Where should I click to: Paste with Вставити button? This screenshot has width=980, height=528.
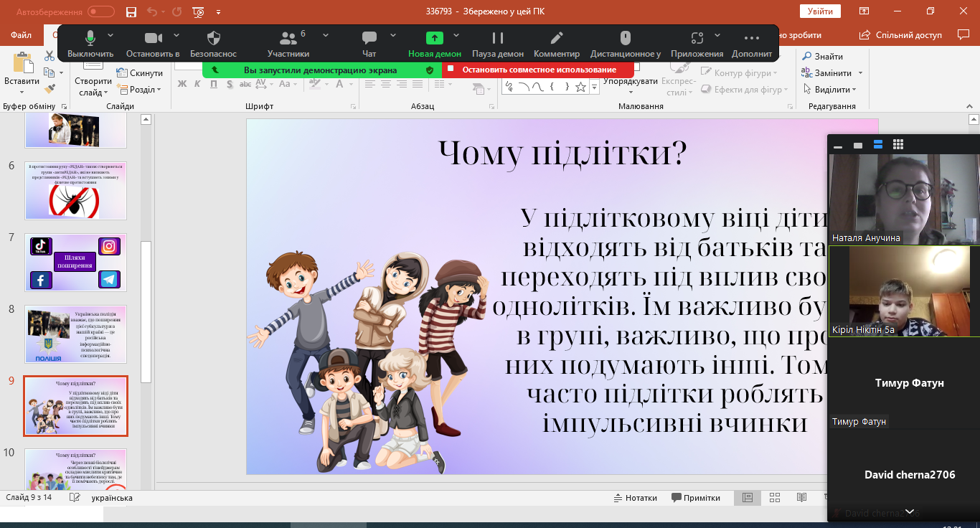coord(22,73)
